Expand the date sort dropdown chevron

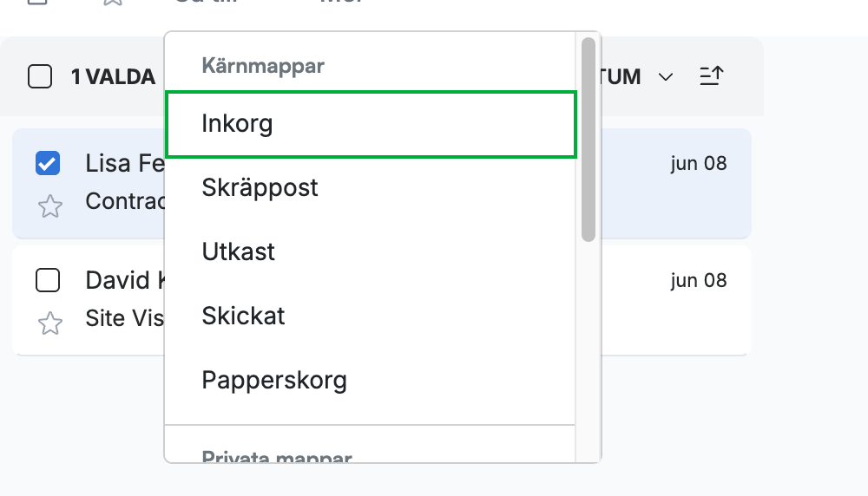[x=666, y=76]
